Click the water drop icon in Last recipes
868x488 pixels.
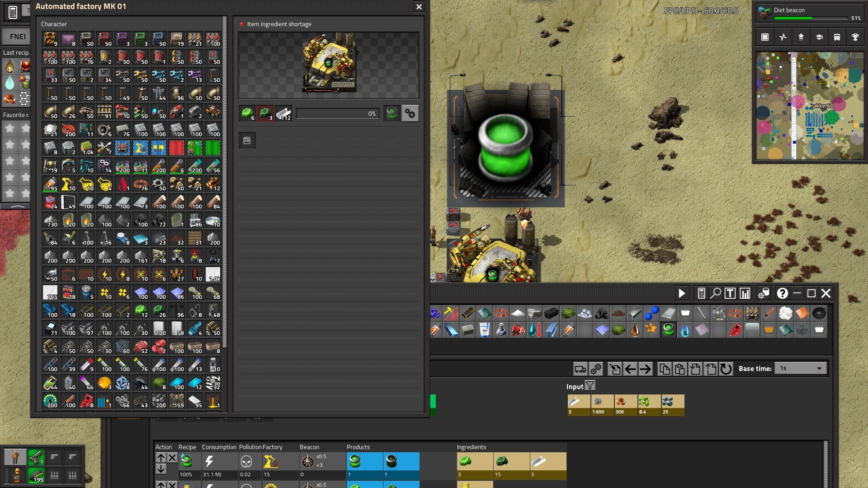pos(9,83)
